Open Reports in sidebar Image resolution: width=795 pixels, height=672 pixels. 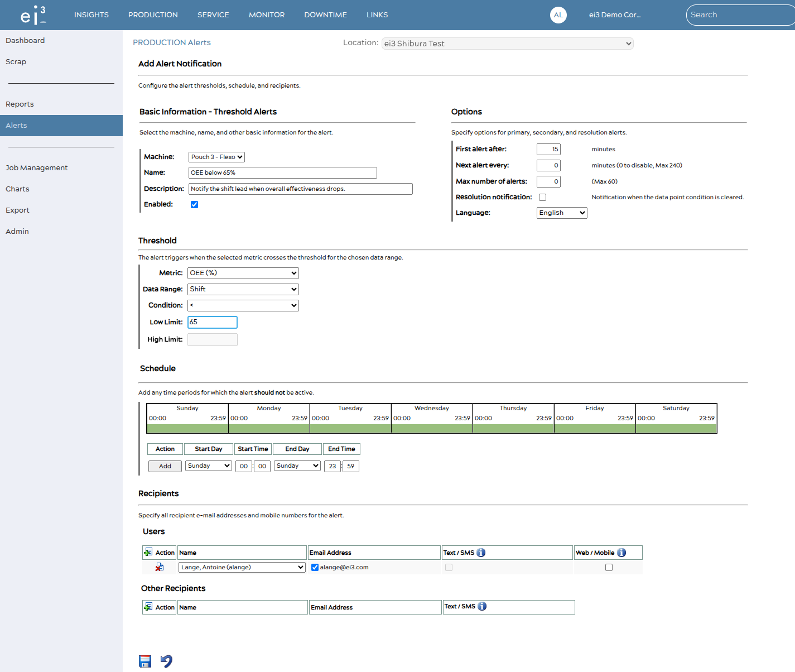tap(61, 104)
